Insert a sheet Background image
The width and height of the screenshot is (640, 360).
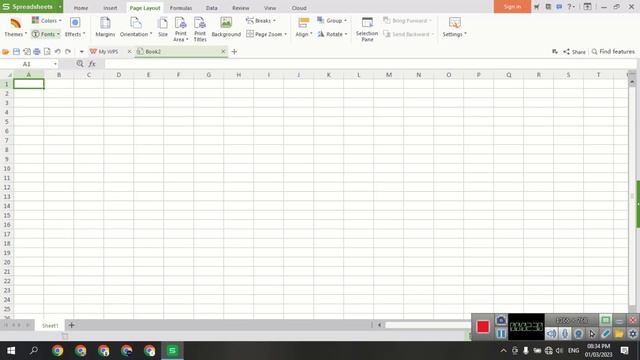(x=226, y=27)
